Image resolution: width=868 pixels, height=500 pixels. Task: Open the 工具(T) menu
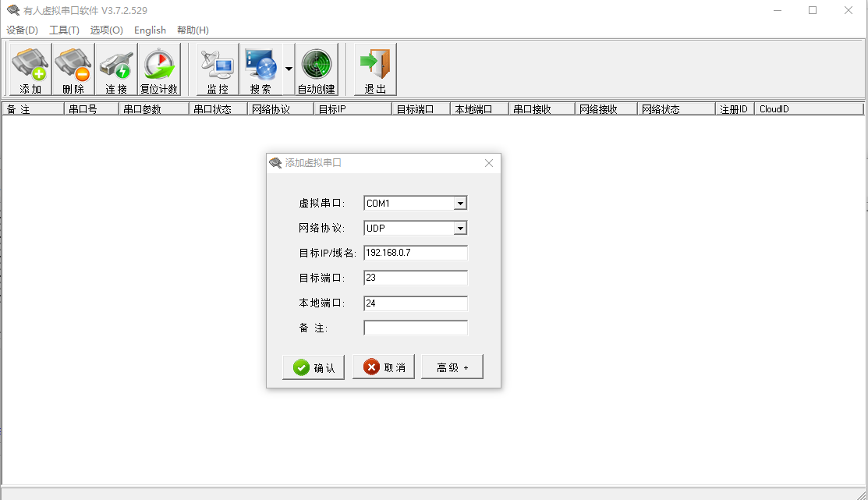click(64, 30)
